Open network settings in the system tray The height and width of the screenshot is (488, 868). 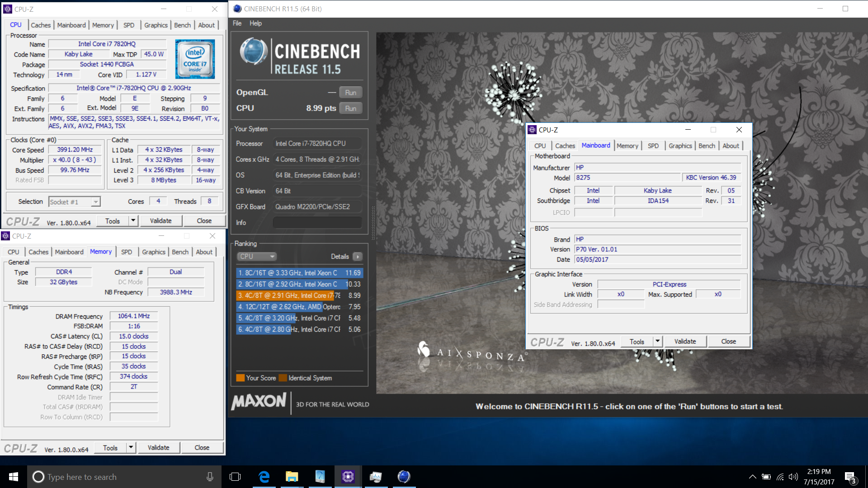tap(780, 477)
